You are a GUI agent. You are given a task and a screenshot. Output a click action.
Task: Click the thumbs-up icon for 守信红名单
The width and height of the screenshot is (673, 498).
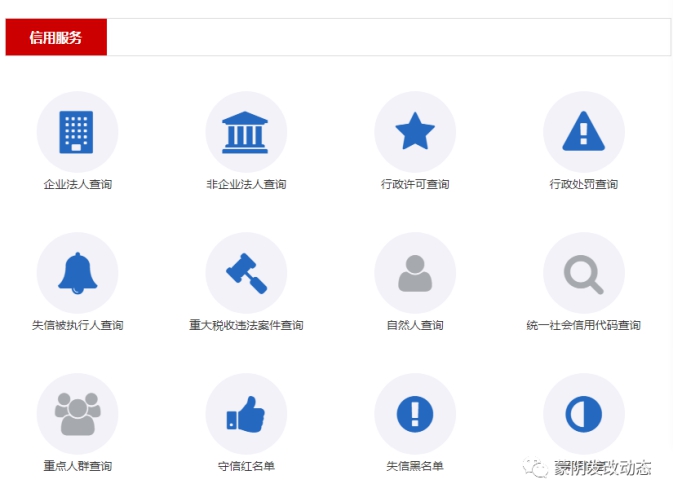pyautogui.click(x=246, y=414)
